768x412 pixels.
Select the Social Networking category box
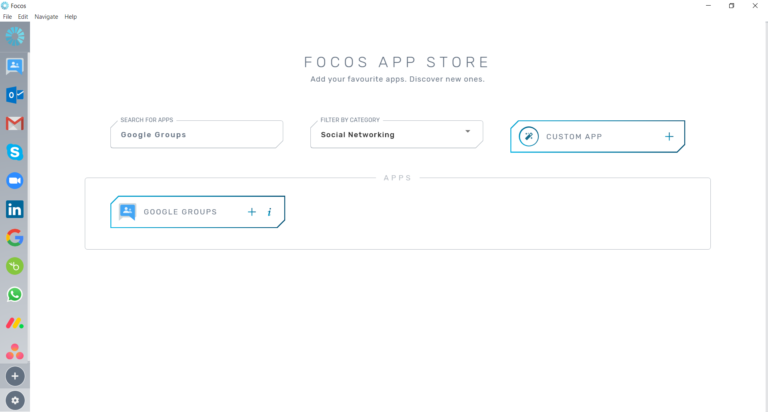[396, 134]
